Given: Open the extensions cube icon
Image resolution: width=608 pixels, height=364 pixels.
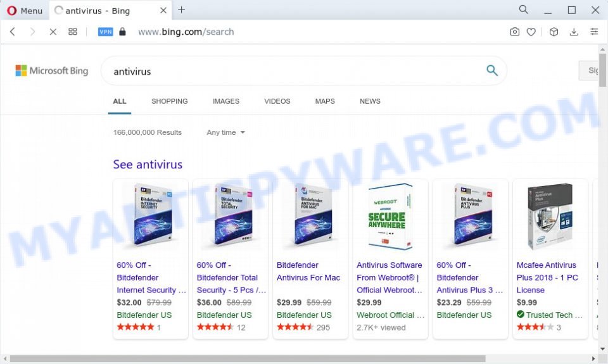Looking at the screenshot, I should click(554, 32).
